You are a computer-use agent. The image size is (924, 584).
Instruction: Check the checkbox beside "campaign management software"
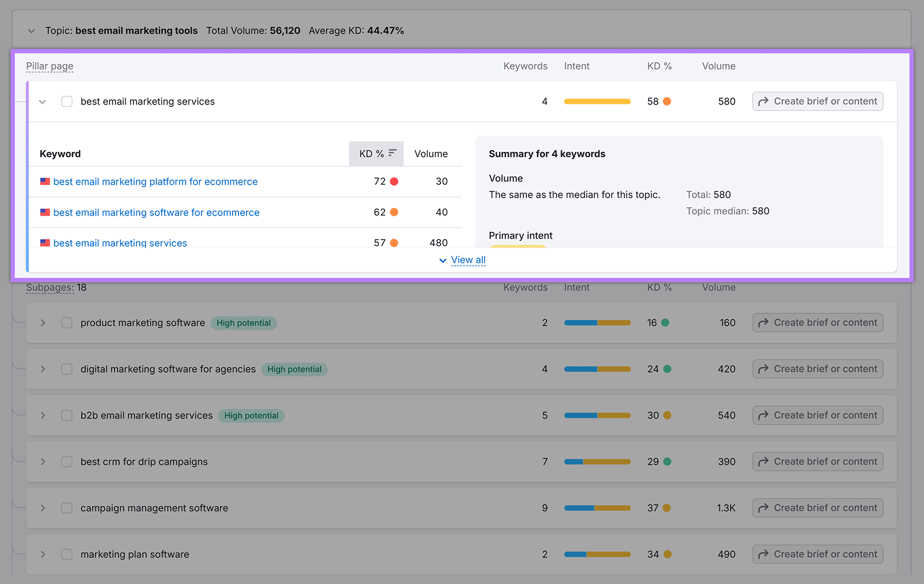click(66, 508)
